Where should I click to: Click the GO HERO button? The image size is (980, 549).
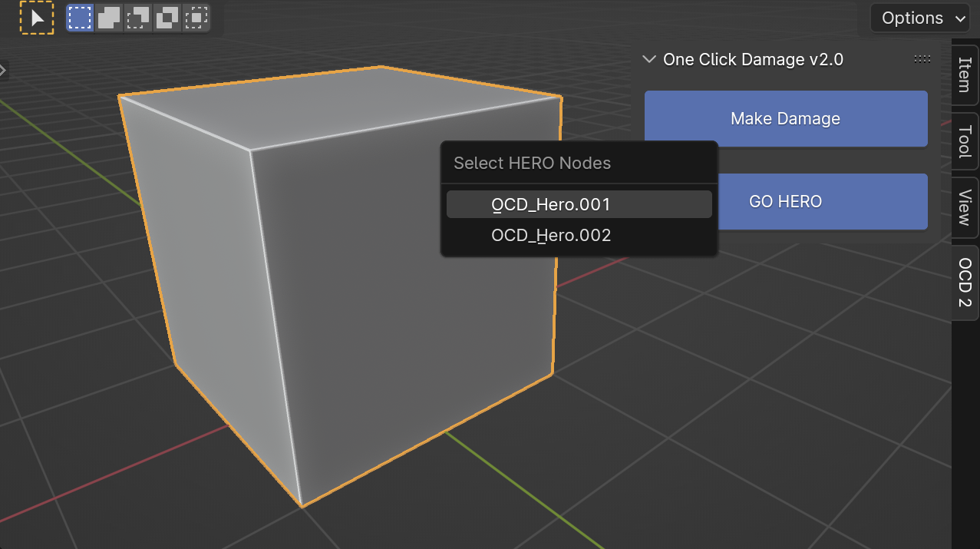[x=822, y=201]
